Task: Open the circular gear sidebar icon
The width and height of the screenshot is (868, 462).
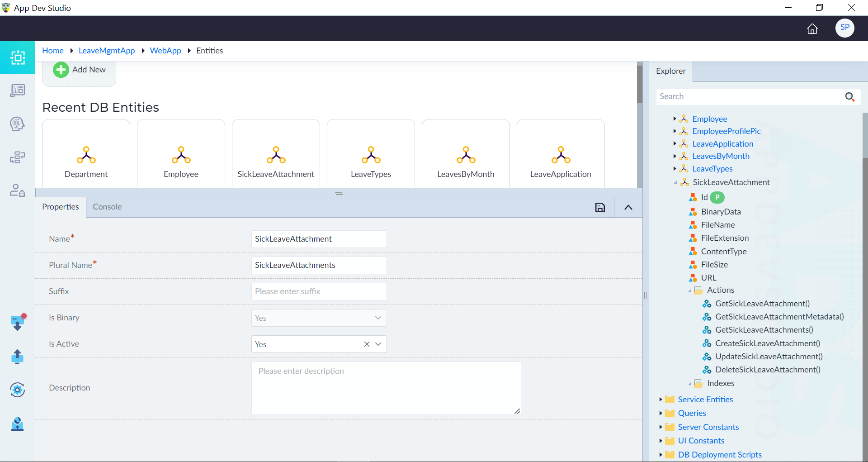Action: tap(17, 390)
